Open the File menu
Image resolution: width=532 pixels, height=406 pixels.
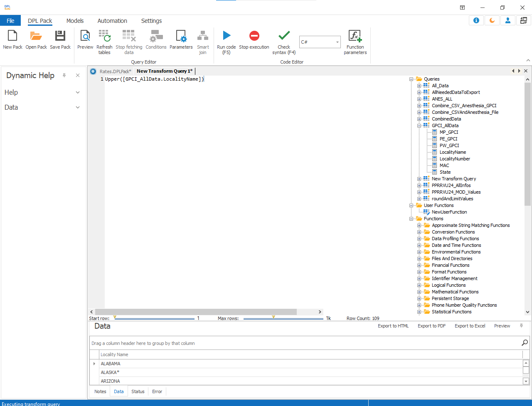coord(10,21)
